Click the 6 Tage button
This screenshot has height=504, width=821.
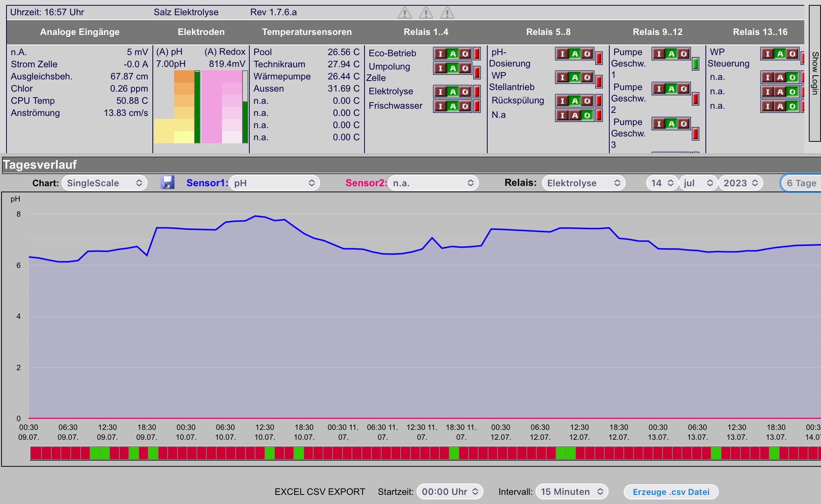pos(801,183)
